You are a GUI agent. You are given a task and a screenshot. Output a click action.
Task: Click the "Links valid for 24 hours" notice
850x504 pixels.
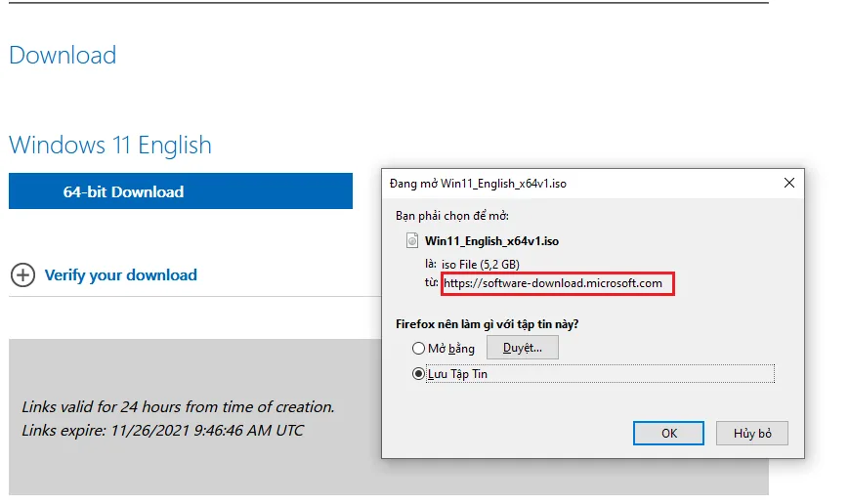[178, 406]
